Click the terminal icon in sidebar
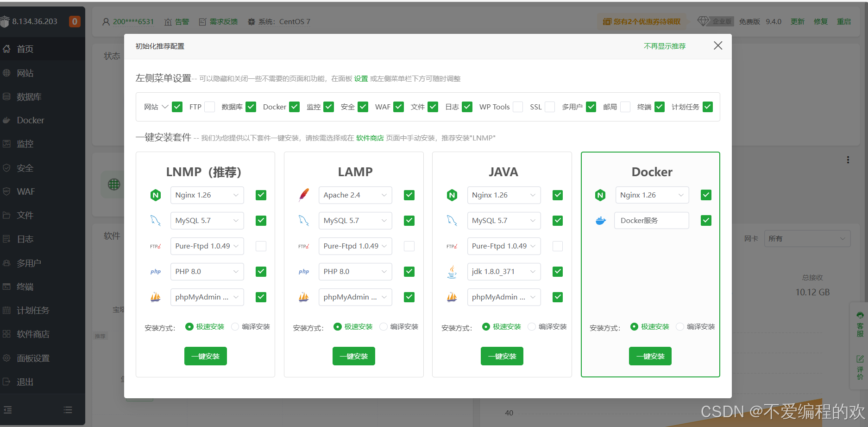 coord(6,287)
